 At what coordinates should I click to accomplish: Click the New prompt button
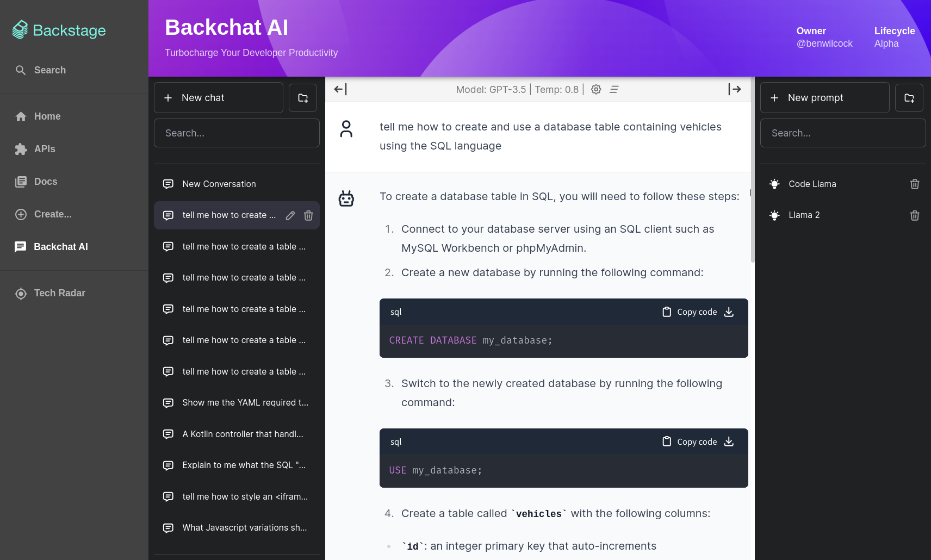tap(825, 98)
